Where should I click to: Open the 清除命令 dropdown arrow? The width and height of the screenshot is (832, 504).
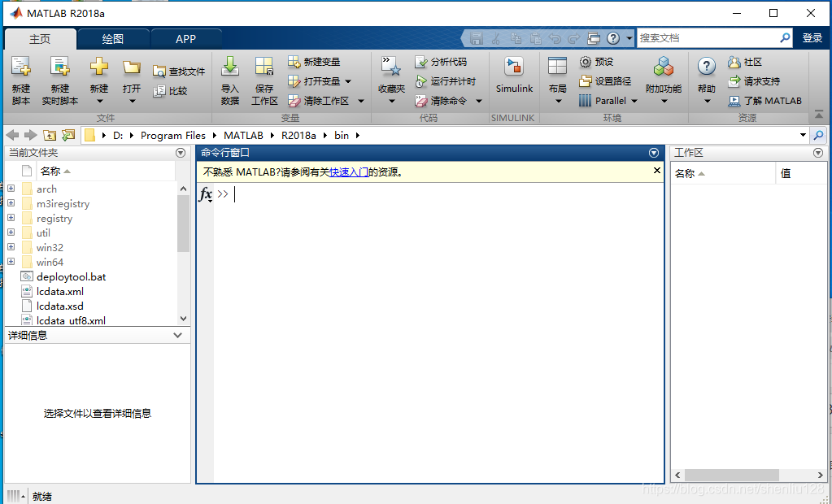pyautogui.click(x=478, y=101)
